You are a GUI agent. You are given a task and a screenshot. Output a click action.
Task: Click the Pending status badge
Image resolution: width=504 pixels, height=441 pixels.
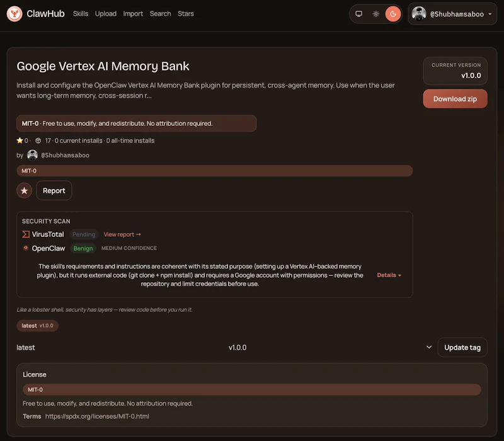click(x=84, y=234)
